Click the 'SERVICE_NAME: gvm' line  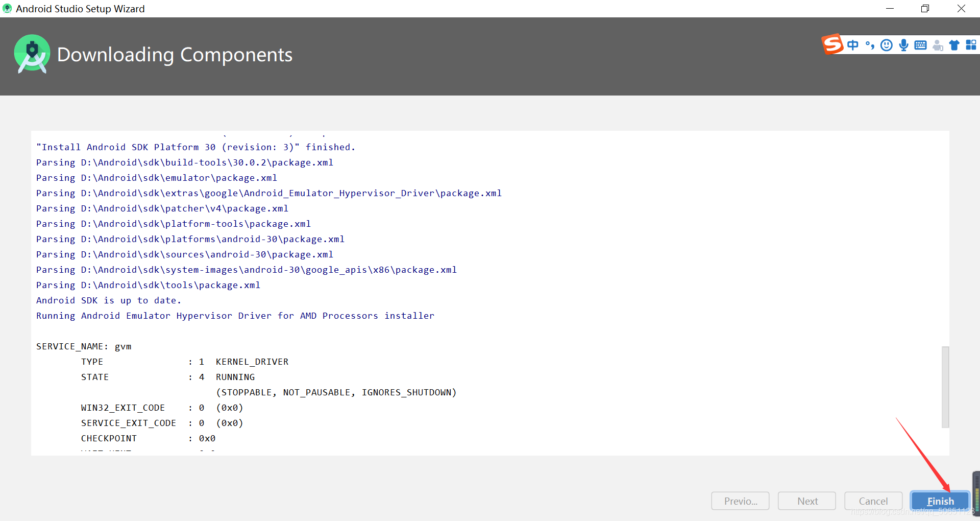pos(84,346)
